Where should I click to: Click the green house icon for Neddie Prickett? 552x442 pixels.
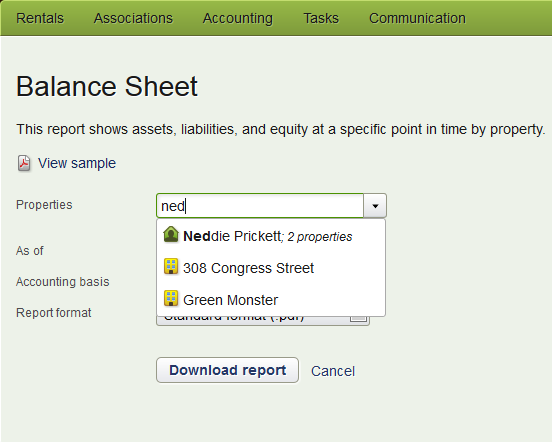[171, 234]
